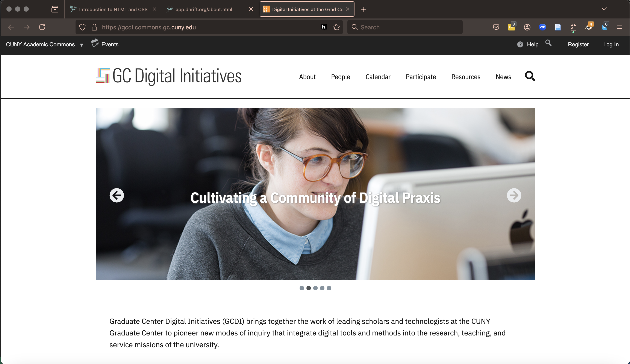Screen dimensions: 630x364
Task: Switch to Introduction to HTML and CSS tab
Action: tap(113, 9)
